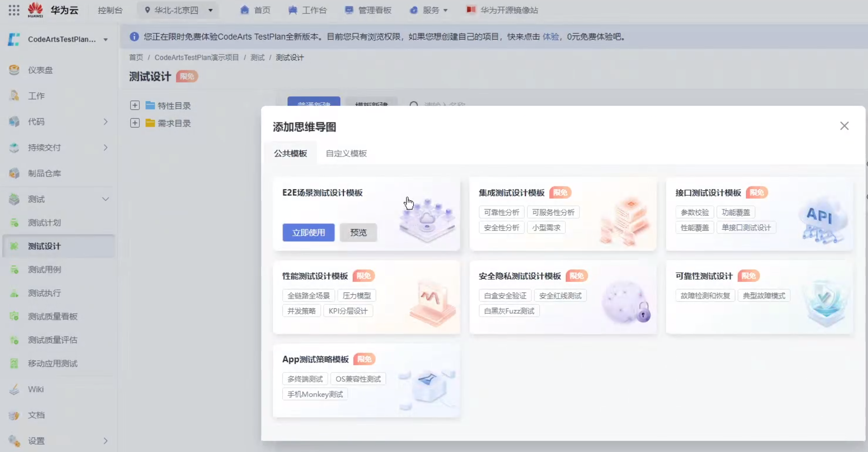The width and height of the screenshot is (868, 452).
Task: Expand the 特性目录 tree node
Action: (x=135, y=106)
